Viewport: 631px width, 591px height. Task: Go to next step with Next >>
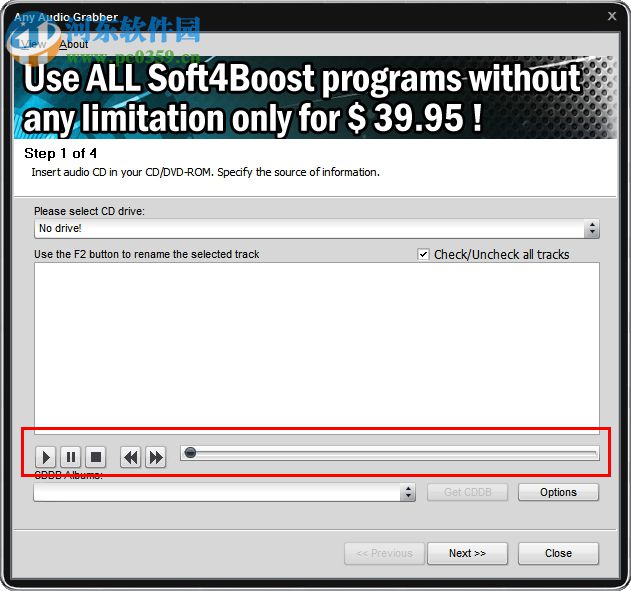tap(467, 553)
